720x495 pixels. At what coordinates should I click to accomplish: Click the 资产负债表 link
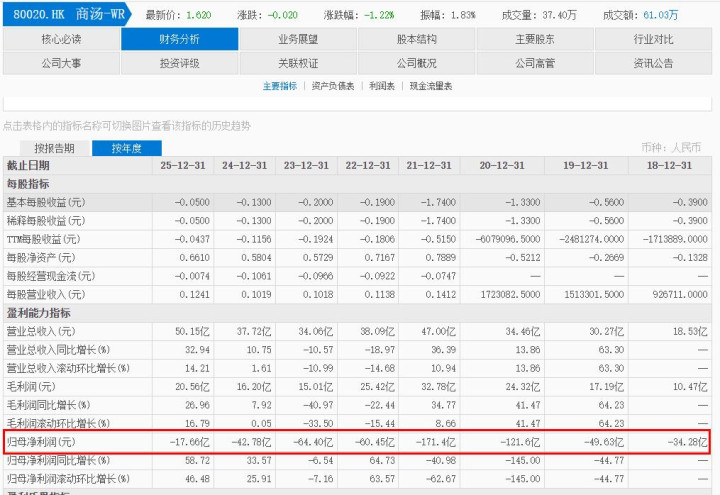tap(333, 86)
